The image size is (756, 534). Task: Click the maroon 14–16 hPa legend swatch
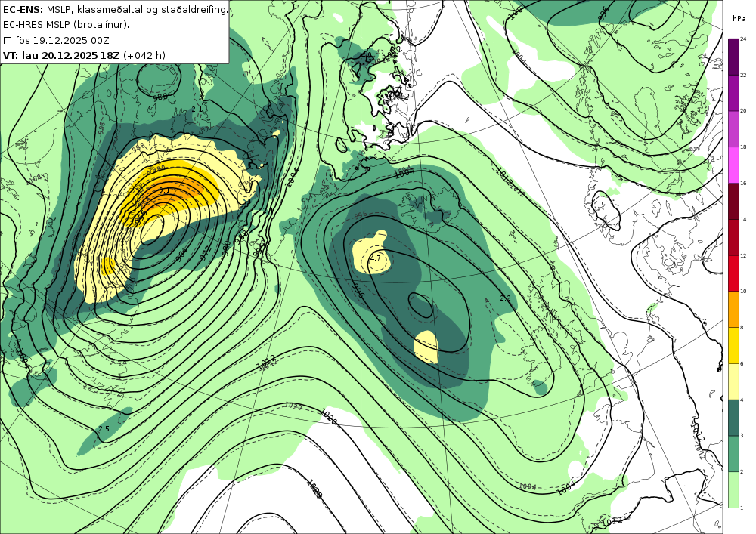(x=734, y=201)
